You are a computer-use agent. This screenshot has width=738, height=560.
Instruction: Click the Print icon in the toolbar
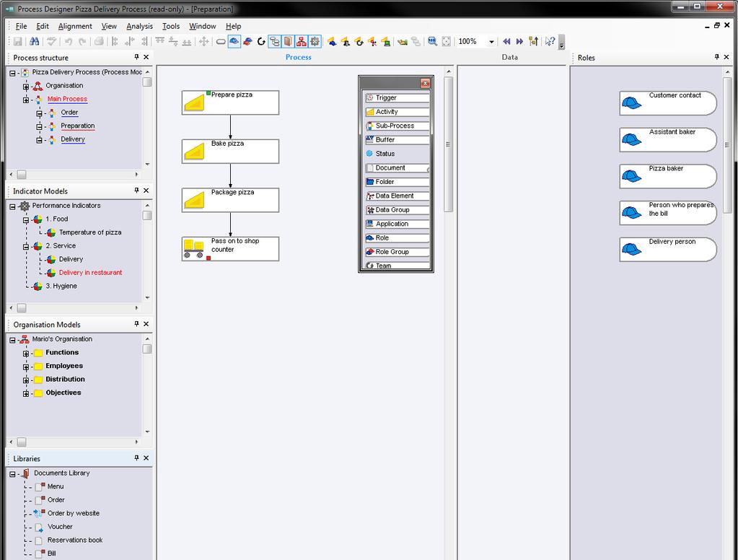(x=99, y=41)
